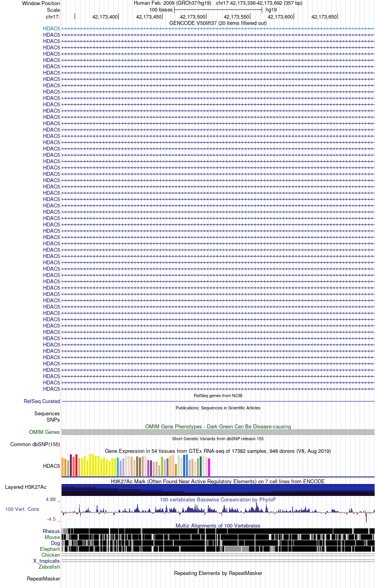Click the 100 bases scale bar
Image resolution: width=375 pixels, height=588 pixels.
pyautogui.click(x=218, y=9)
